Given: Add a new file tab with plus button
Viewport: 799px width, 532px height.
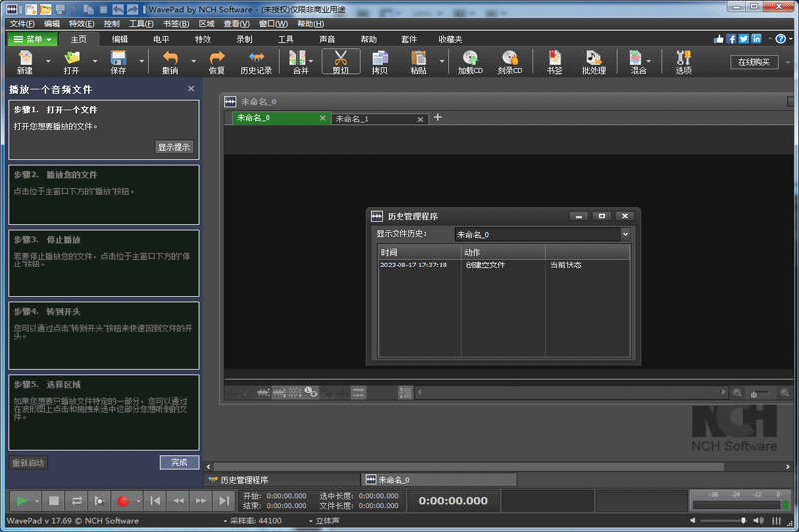Looking at the screenshot, I should pyautogui.click(x=437, y=118).
